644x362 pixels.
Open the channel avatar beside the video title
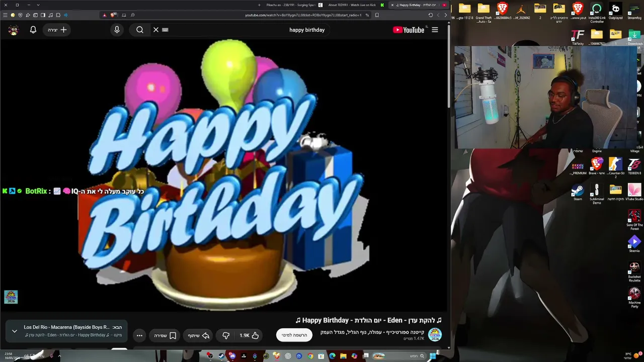point(435,335)
